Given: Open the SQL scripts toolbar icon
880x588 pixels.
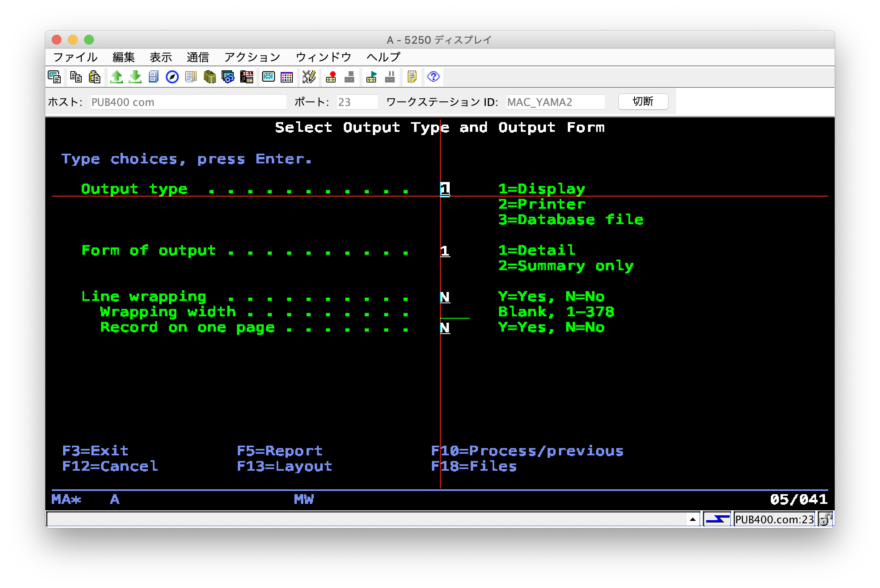Looking at the screenshot, I should 247,77.
